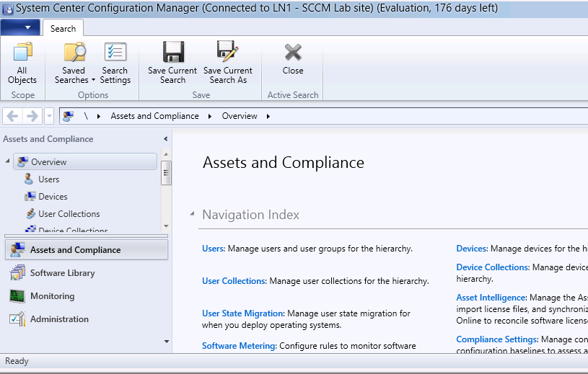Click the navigation tree scrollbar thumb
Screen dimensions: 588x374
166,172
